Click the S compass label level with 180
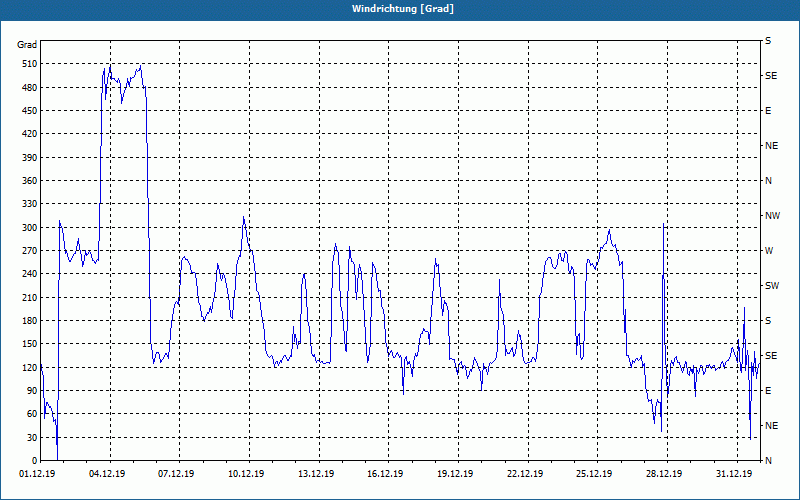The height and width of the screenshot is (500, 800). click(768, 321)
